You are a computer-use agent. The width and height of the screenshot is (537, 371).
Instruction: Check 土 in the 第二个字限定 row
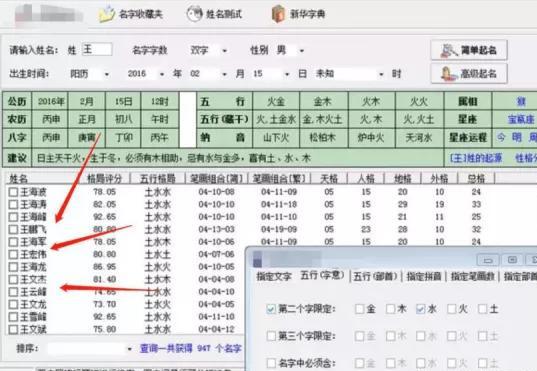point(483,309)
